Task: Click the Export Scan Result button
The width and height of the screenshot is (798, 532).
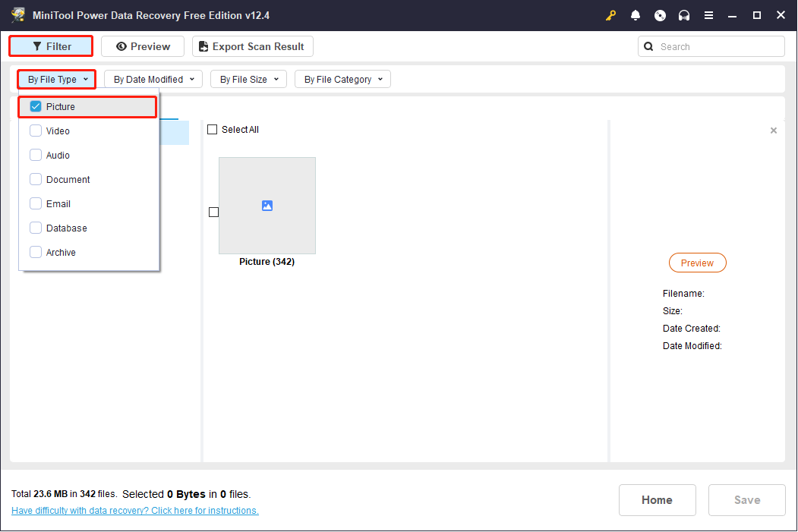Action: [252, 46]
